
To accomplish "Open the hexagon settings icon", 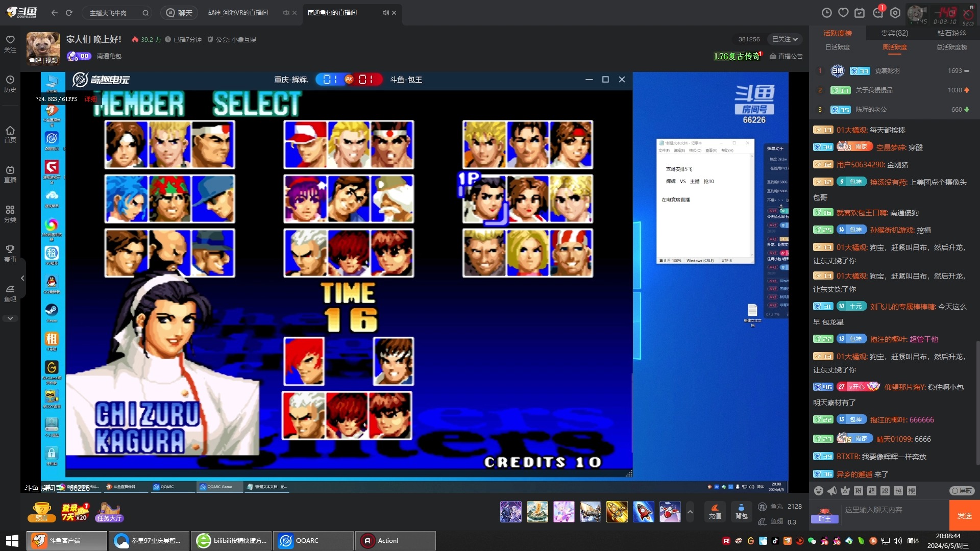I will pos(895,13).
